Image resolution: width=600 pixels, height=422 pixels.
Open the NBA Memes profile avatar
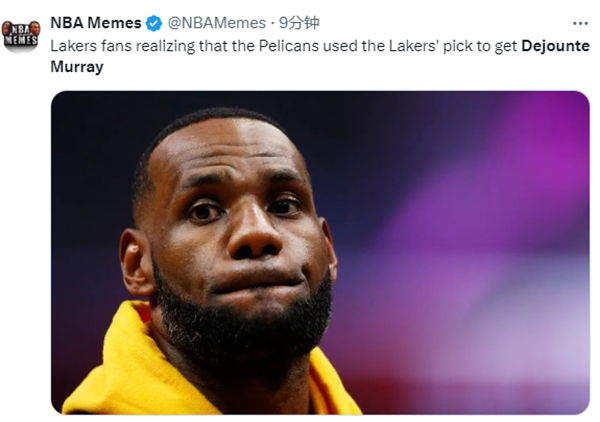20,34
